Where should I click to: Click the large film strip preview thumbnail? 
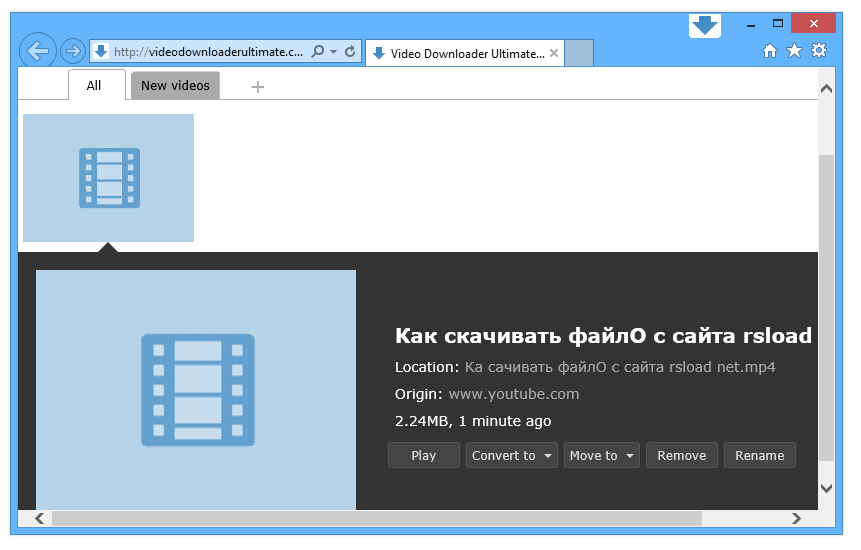pyautogui.click(x=196, y=390)
